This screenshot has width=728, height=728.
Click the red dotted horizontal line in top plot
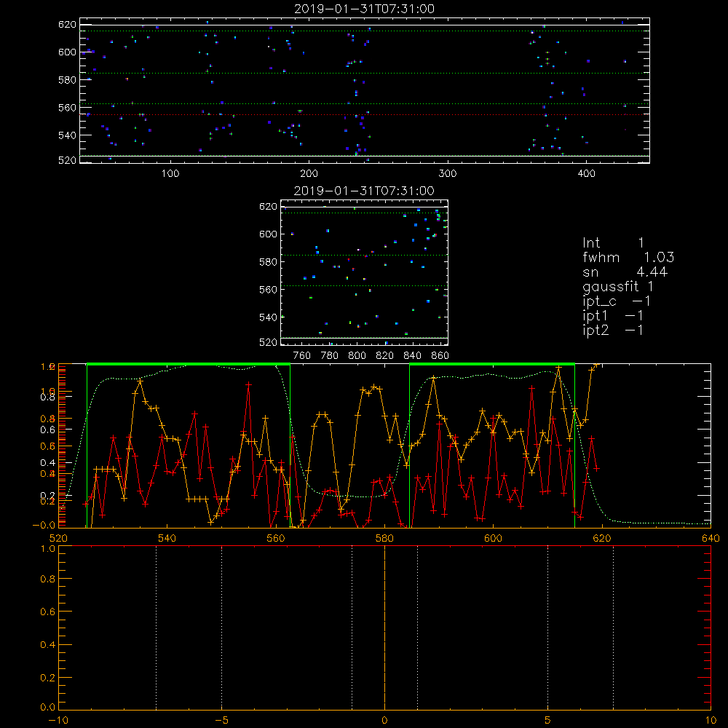[x=365, y=115]
